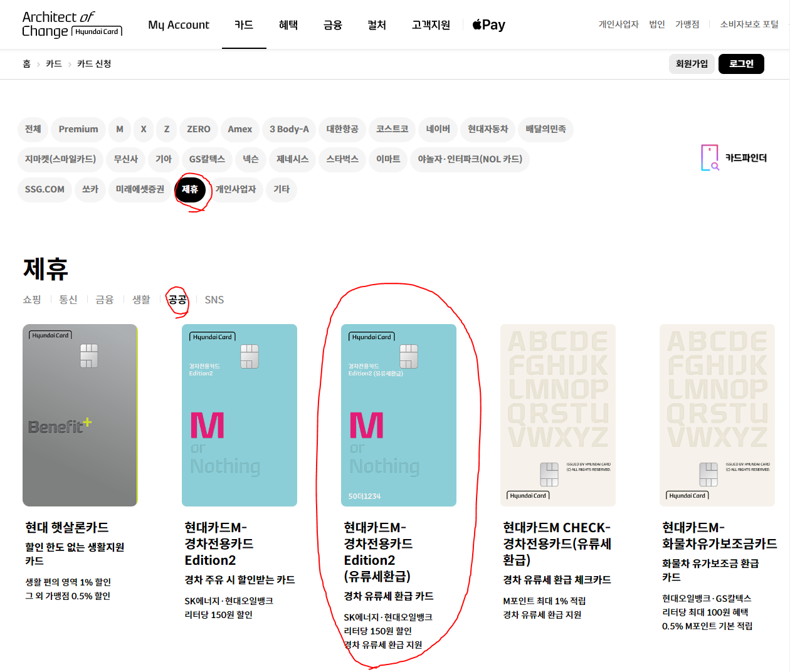Click the 로그인 button
The width and height of the screenshot is (790, 672).
point(741,64)
